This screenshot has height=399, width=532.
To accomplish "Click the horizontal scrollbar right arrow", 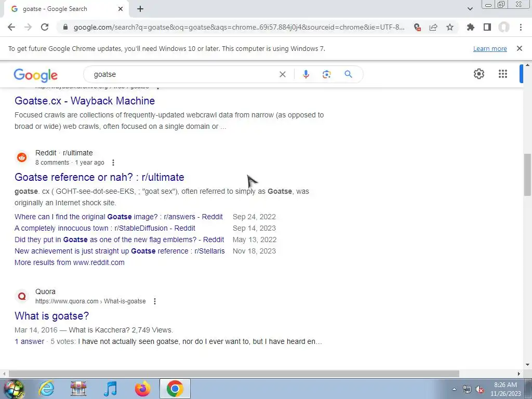I will [519, 374].
